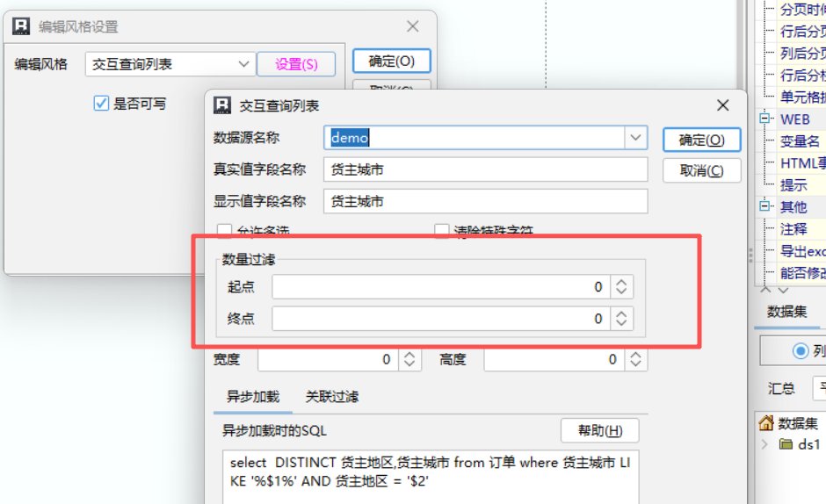Select 提示 in property tree
Screen dimensions: 826x504
coord(793,185)
